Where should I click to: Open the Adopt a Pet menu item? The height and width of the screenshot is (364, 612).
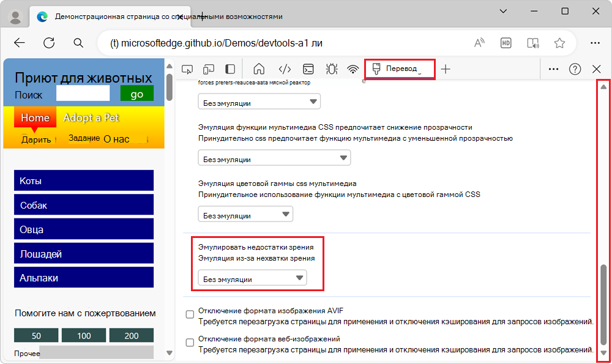(91, 117)
